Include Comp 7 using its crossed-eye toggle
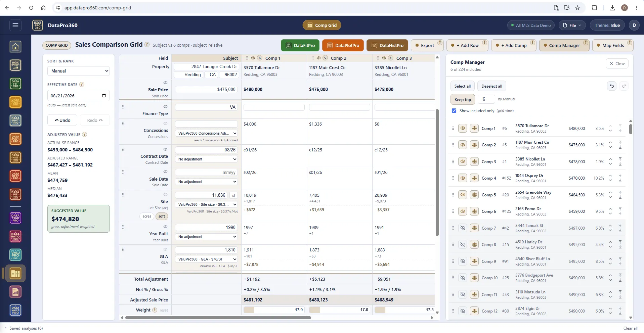 point(463,228)
